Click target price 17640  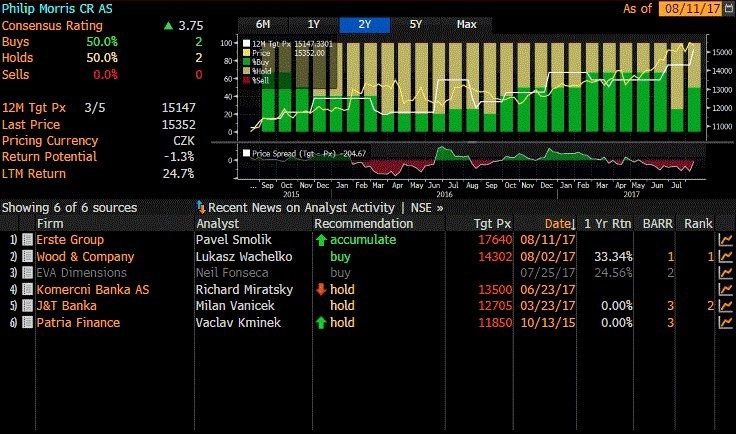[495, 240]
